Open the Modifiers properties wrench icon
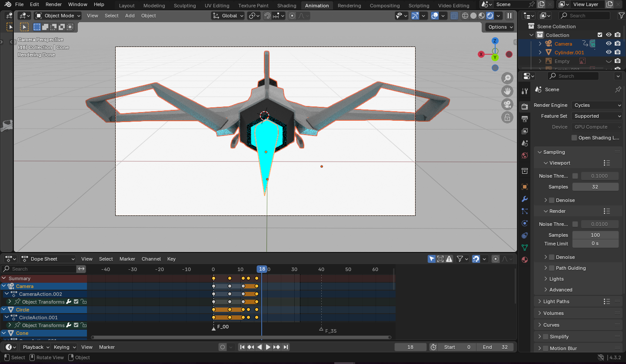Viewport: 626px width, 364px height. click(x=525, y=199)
